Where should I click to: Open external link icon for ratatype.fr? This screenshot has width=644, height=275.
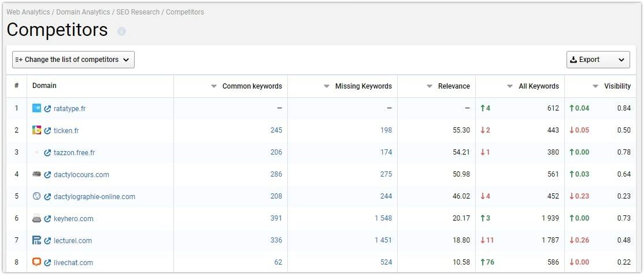pos(47,109)
